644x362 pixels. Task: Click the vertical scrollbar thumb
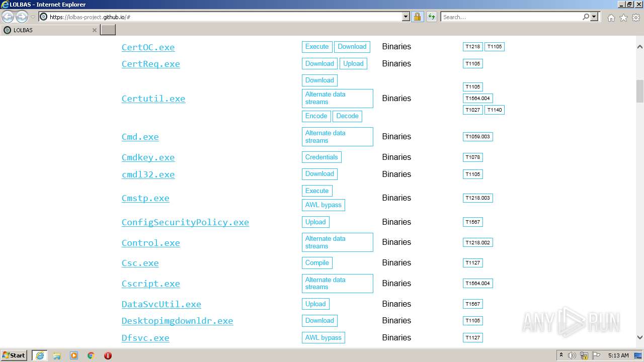(x=640, y=91)
